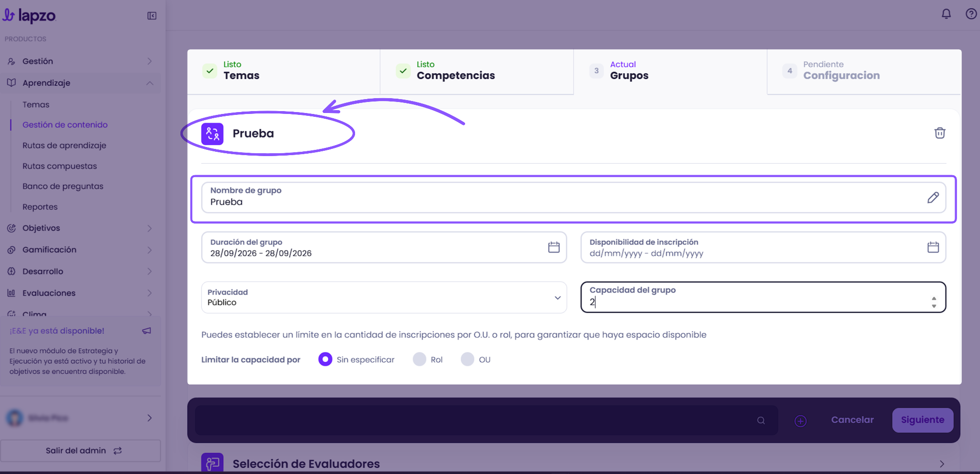Go to the Competencias step tab

pyautogui.click(x=477, y=71)
